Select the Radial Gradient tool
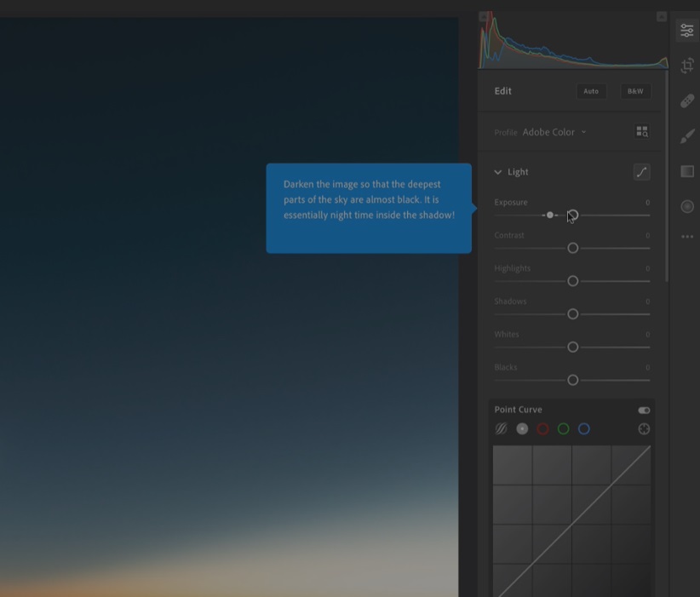Image resolution: width=700 pixels, height=597 pixels. (687, 206)
